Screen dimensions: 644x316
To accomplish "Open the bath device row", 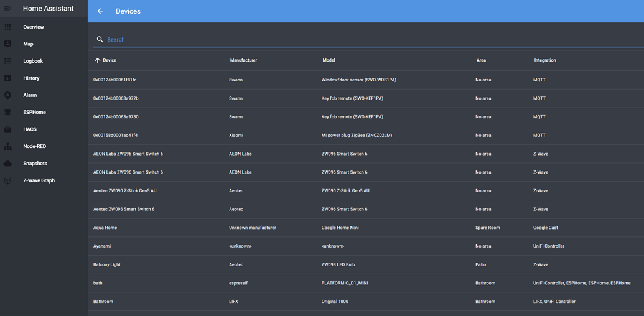I will [x=365, y=283].
